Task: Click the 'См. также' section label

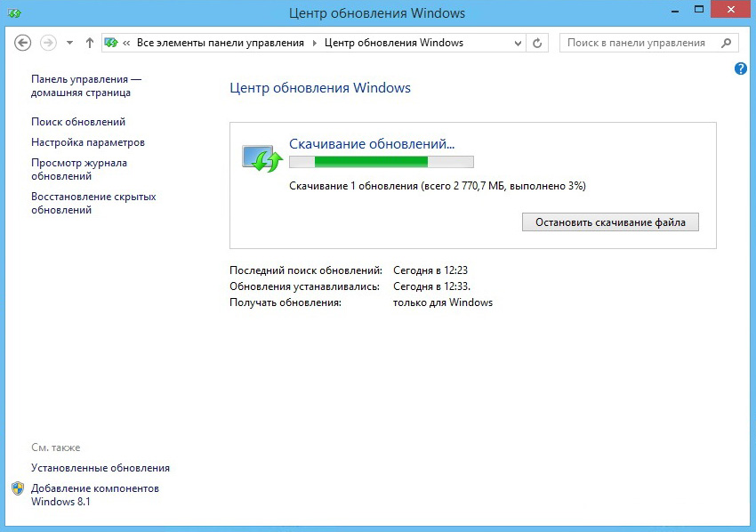Action: coord(55,447)
